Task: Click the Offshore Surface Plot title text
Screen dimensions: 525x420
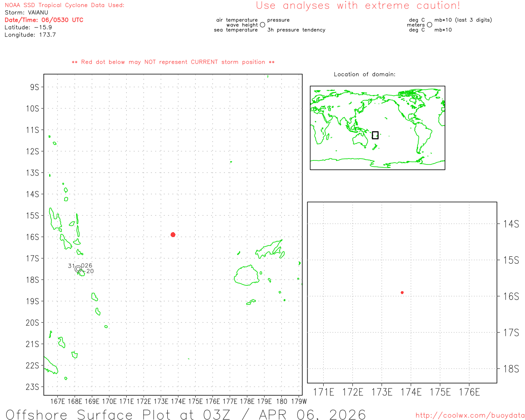Action: [x=185, y=414]
